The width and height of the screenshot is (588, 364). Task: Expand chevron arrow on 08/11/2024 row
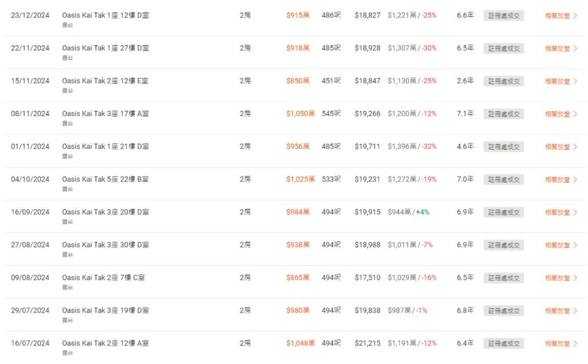tap(575, 114)
